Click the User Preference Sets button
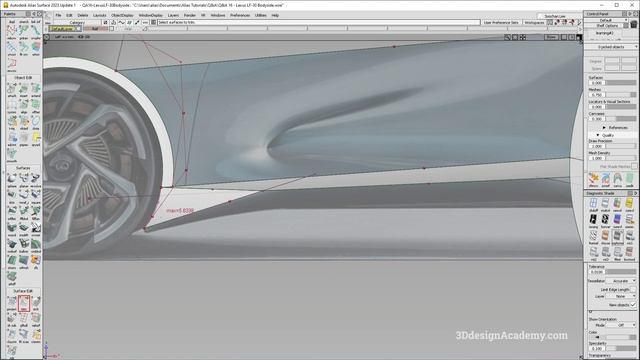 coord(501,22)
